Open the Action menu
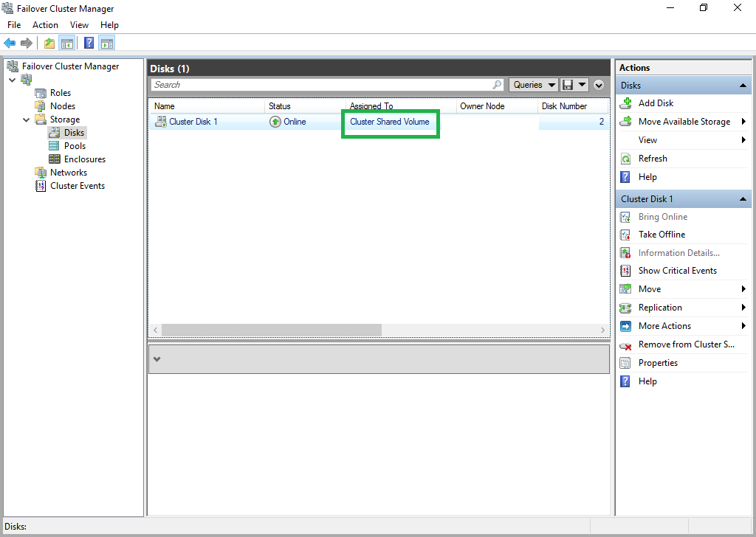756x537 pixels. click(x=45, y=24)
